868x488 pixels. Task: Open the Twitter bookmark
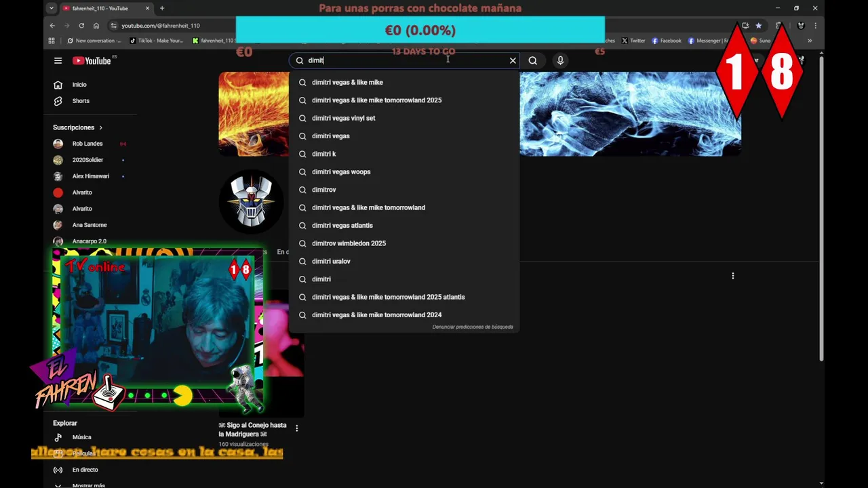click(633, 41)
